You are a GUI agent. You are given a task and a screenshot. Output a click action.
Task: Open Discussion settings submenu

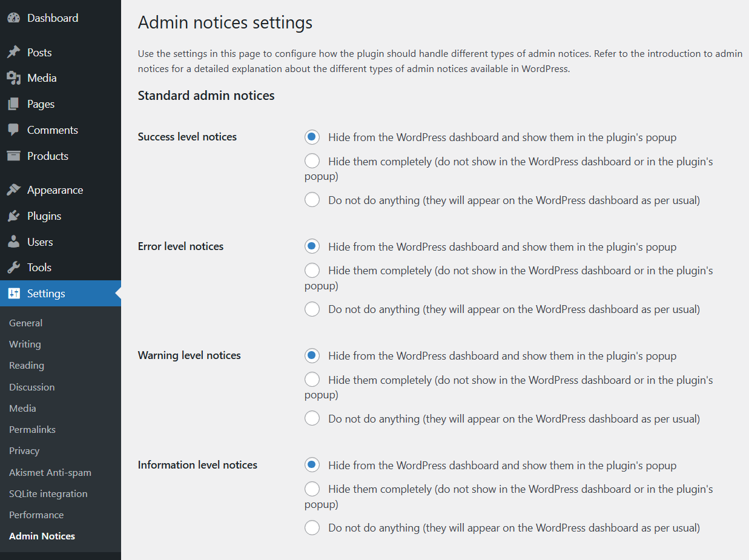(x=31, y=387)
